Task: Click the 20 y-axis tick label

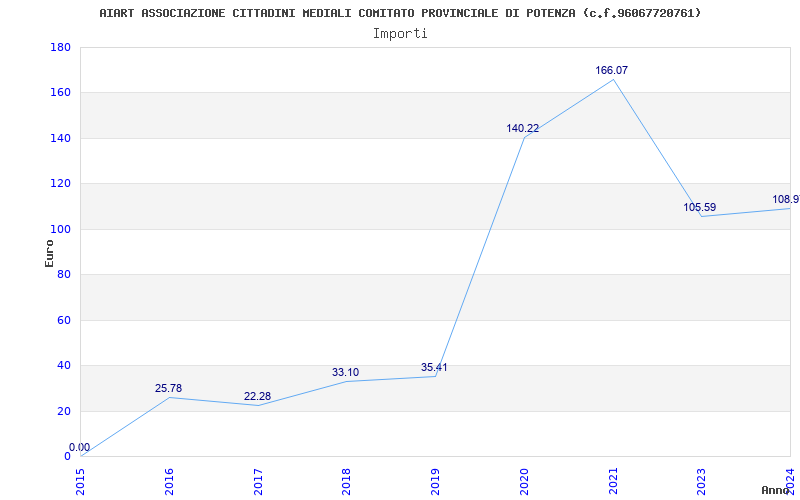Action: click(x=64, y=411)
